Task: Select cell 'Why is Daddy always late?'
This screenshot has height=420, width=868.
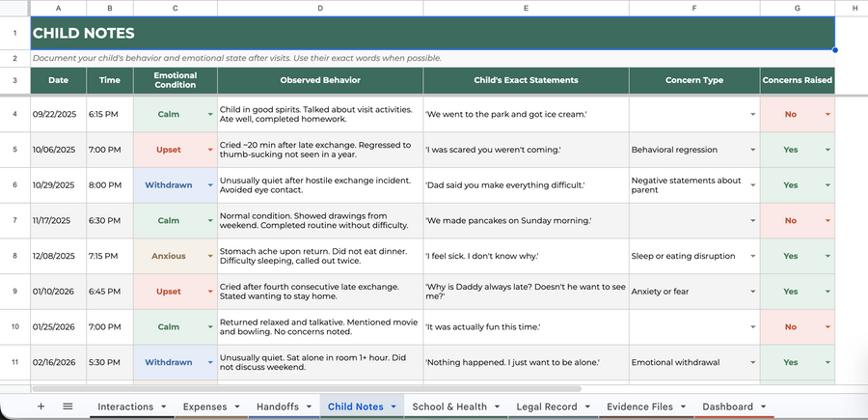Action: 526,292
